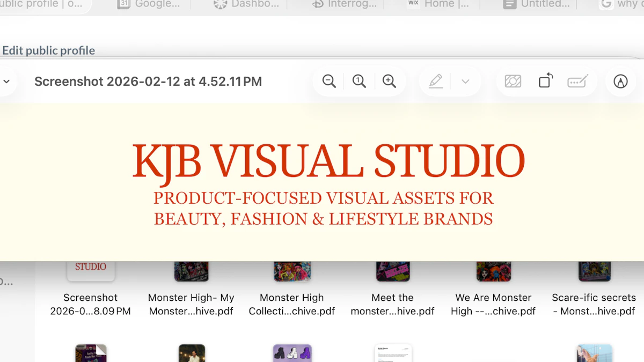Click the white document page file thumbnail

pyautogui.click(x=393, y=353)
